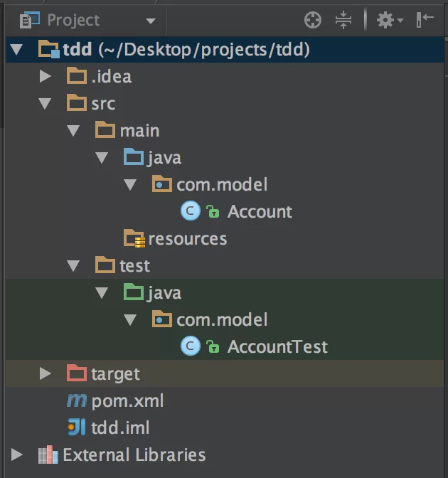Click the test folder icon
Screen dimensions: 448x478
coord(105,265)
